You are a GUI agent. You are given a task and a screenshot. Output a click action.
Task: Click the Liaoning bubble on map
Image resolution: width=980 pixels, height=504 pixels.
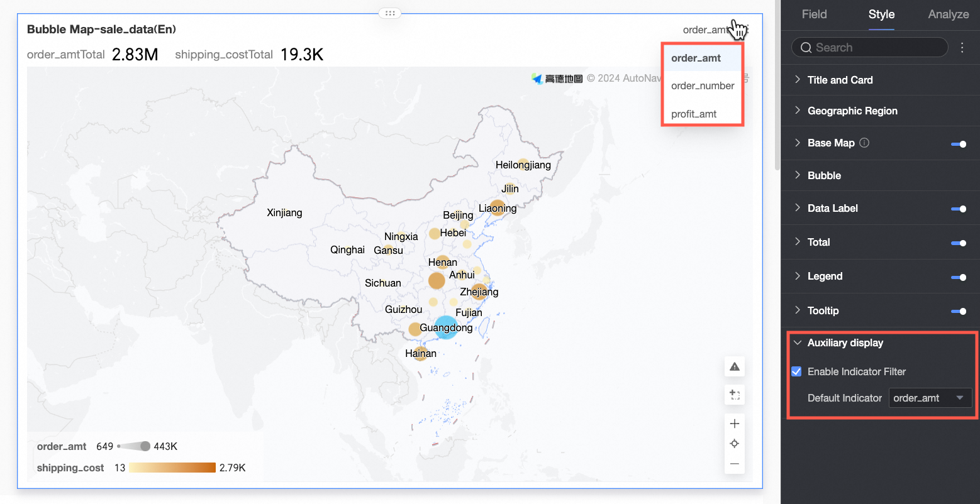498,207
